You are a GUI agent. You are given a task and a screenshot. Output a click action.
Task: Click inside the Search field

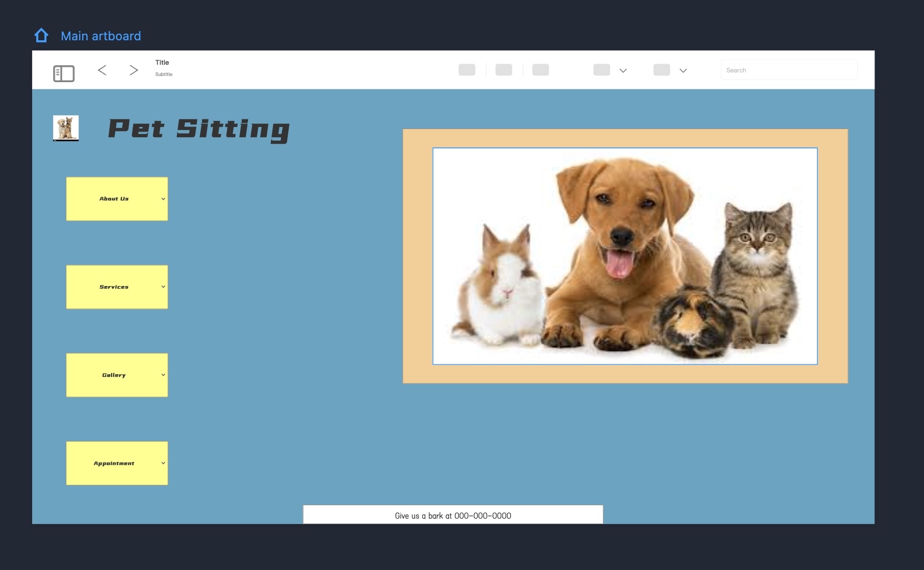pos(789,70)
